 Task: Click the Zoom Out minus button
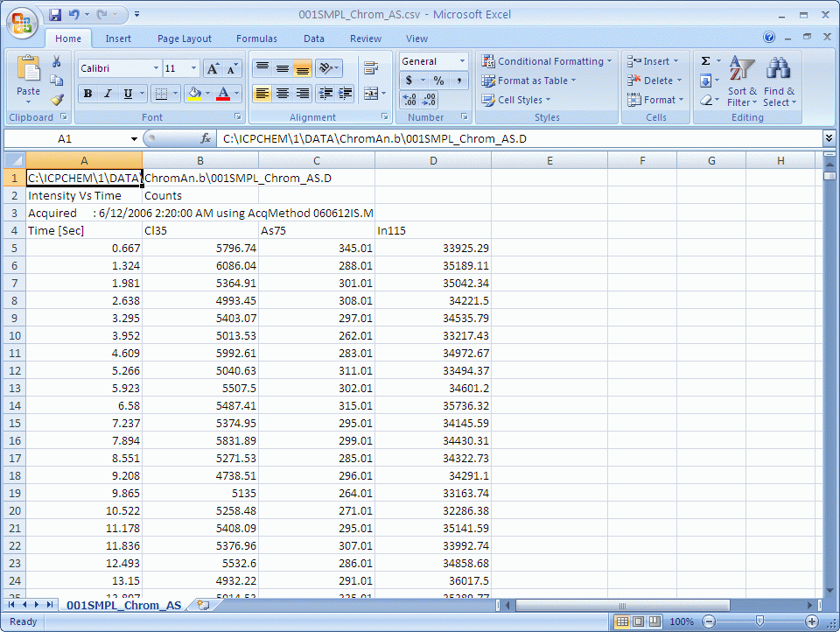point(709,621)
